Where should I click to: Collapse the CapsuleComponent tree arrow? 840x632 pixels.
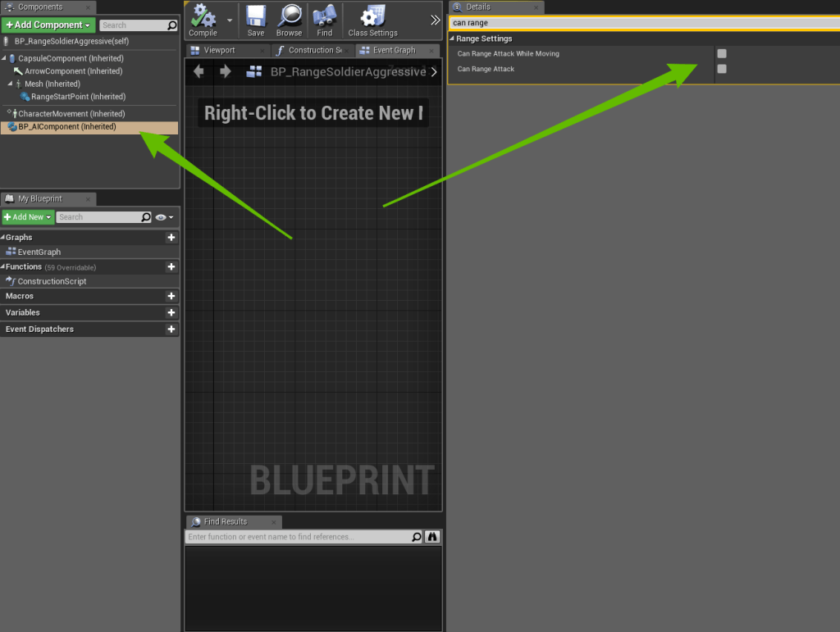pyautogui.click(x=4, y=58)
